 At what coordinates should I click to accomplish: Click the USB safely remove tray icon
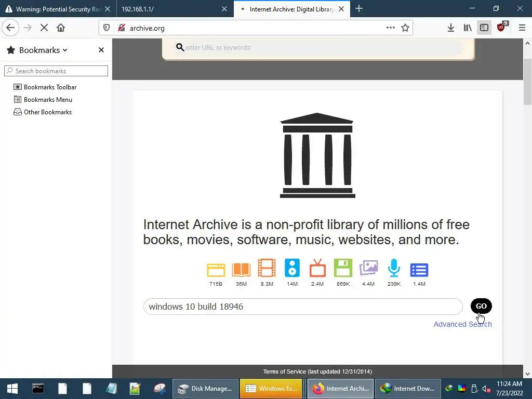tap(474, 389)
